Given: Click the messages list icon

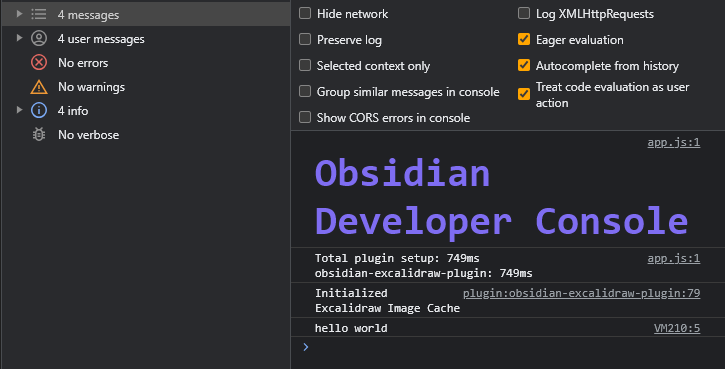Looking at the screenshot, I should pyautogui.click(x=39, y=14).
